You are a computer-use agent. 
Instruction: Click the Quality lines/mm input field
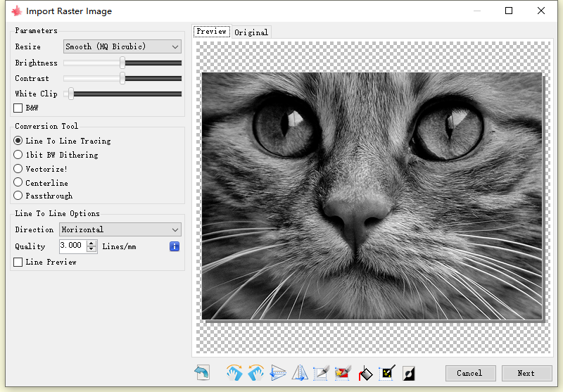coord(73,246)
